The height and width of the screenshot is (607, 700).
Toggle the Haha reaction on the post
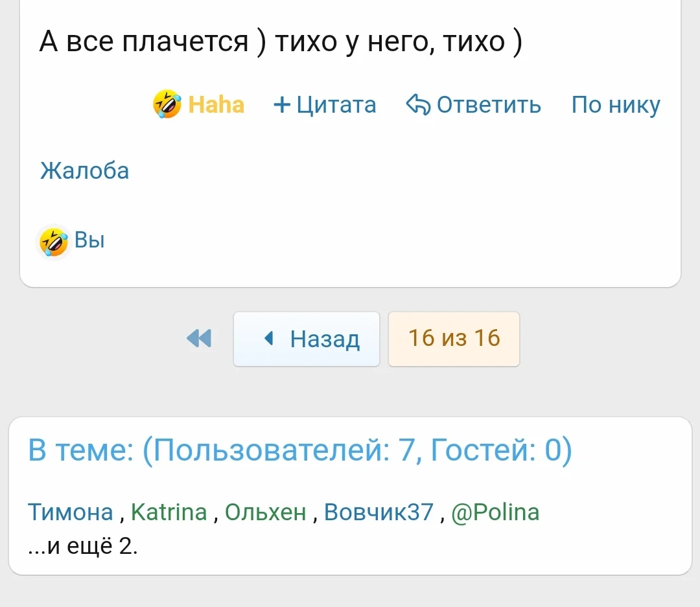(216, 104)
